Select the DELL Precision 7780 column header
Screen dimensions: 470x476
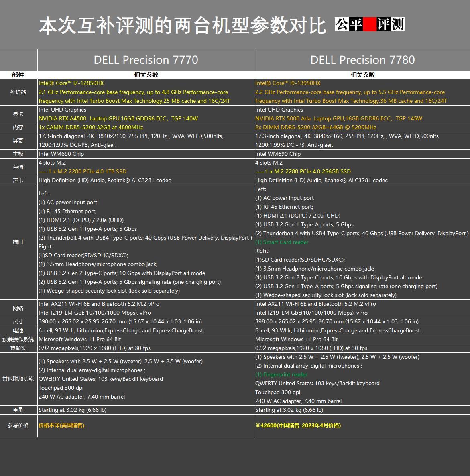[x=362, y=59]
